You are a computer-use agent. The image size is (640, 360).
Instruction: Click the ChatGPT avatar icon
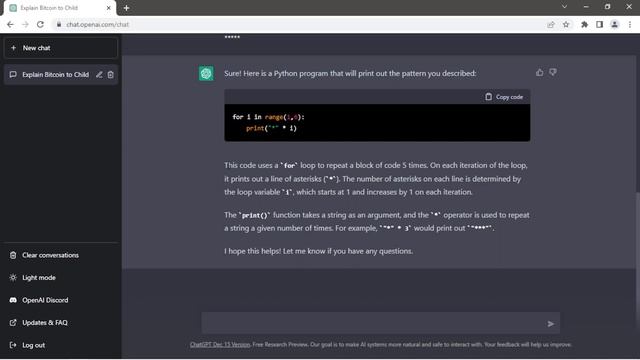click(x=206, y=73)
